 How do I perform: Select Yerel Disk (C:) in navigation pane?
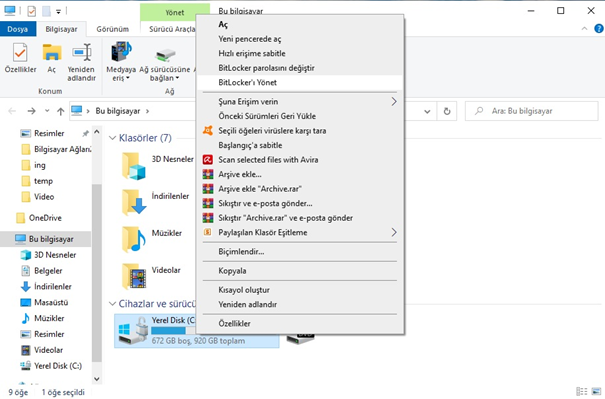51,366
